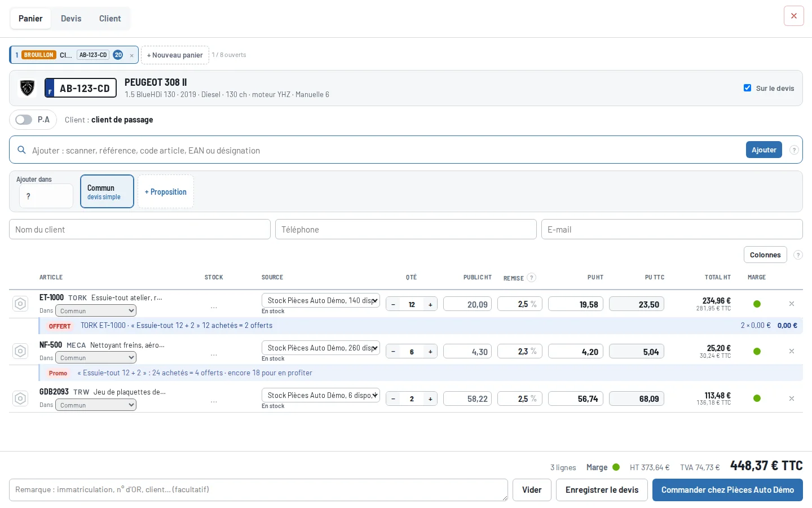Open source dropdown showing 260 dispo
Viewport: 812px width, 508px height.
[x=321, y=348]
